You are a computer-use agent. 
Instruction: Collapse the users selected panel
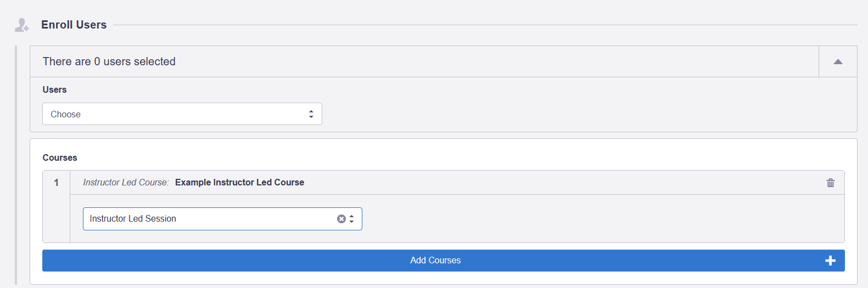(838, 61)
